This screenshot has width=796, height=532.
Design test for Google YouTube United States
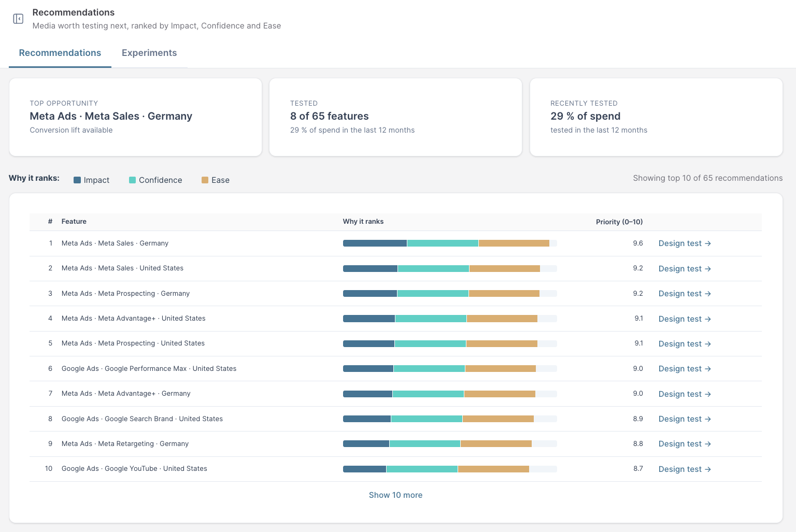point(685,469)
